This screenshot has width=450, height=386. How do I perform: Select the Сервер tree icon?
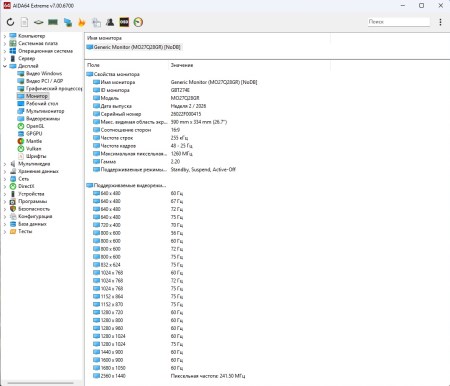13,58
